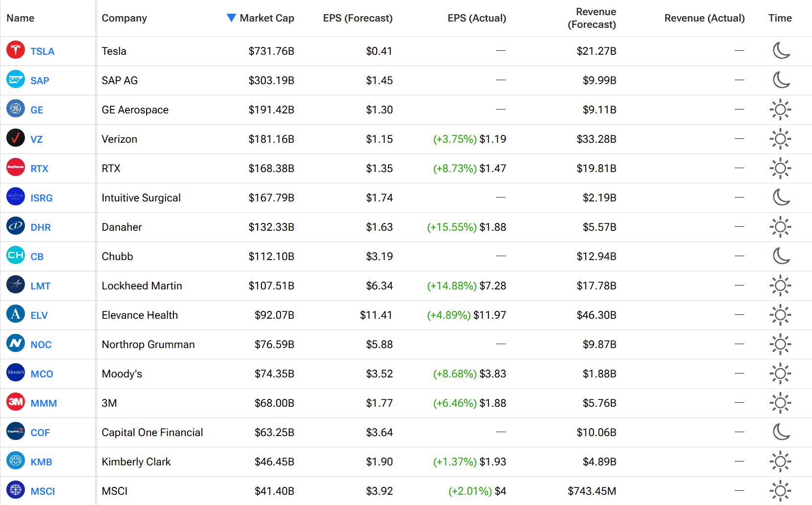Click the SAP logo icon
Viewport: 812px width, 505px height.
(16, 79)
